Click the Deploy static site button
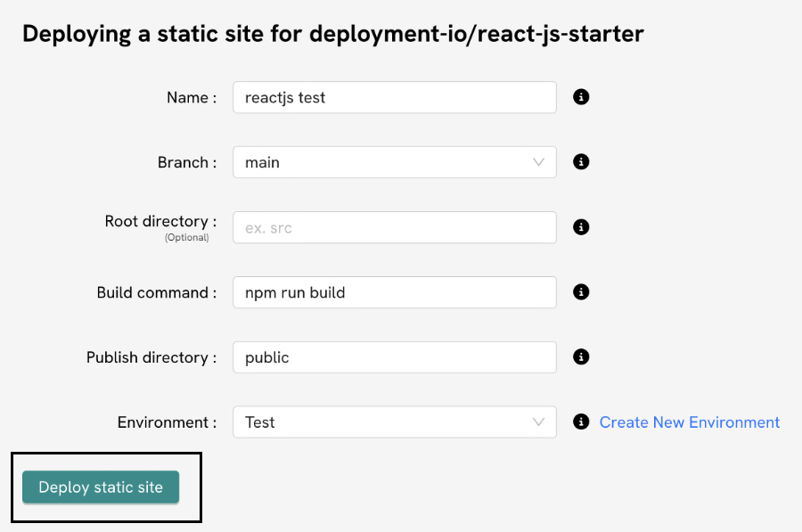Image resolution: width=802 pixels, height=532 pixels. point(100,487)
